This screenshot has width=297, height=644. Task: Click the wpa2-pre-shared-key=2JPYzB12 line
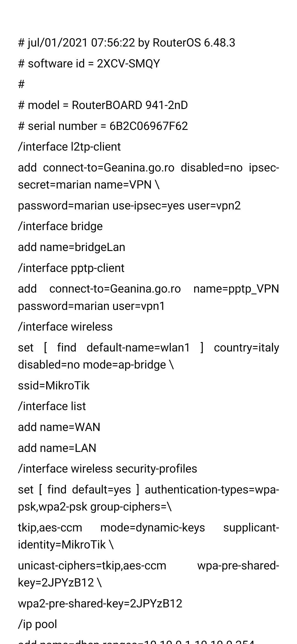(x=100, y=604)
